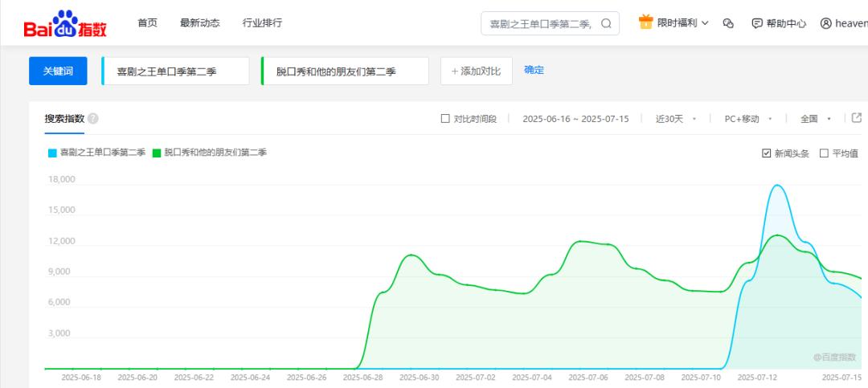Click 帮助中心 link
The height and width of the screenshot is (388, 868).
pos(786,23)
